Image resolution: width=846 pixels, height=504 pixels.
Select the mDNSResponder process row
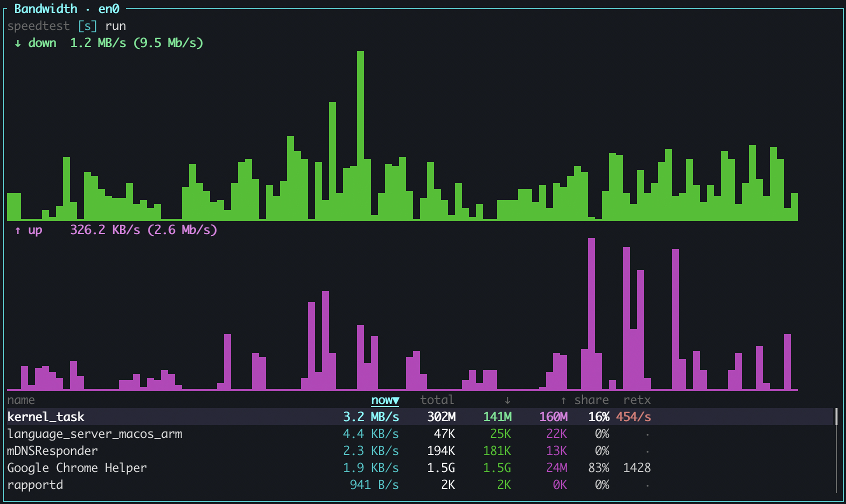pyautogui.click(x=420, y=450)
